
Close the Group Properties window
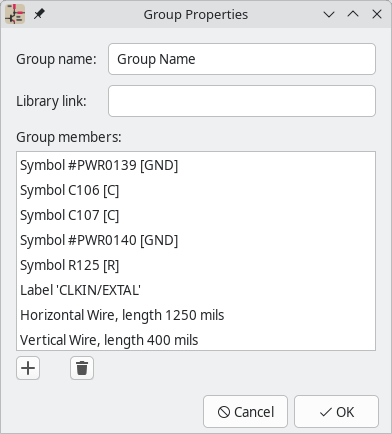(377, 14)
